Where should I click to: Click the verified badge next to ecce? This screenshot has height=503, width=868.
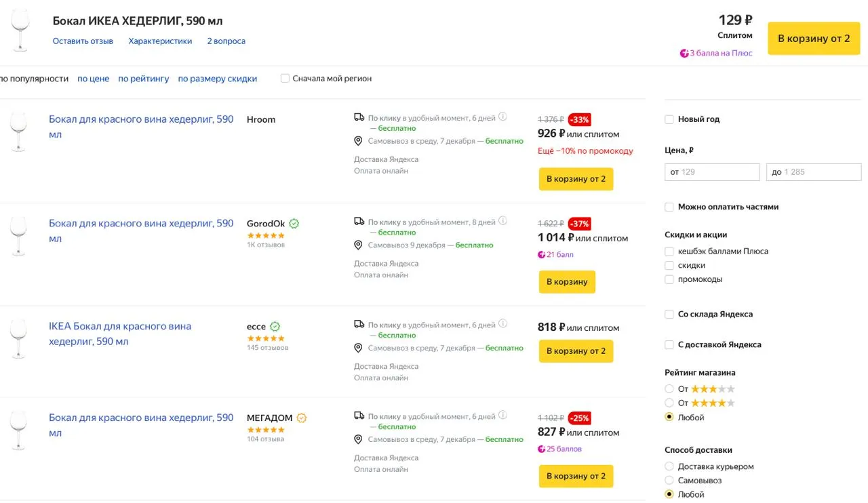[x=275, y=327]
